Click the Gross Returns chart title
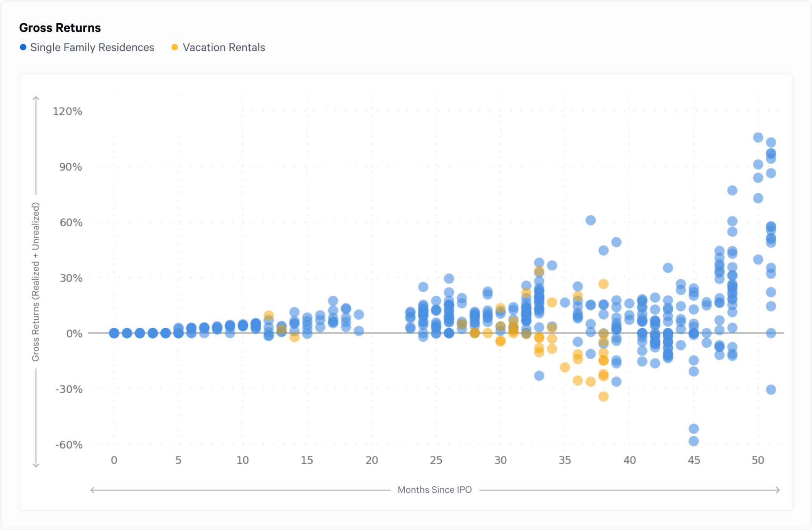This screenshot has height=530, width=812. 60,28
